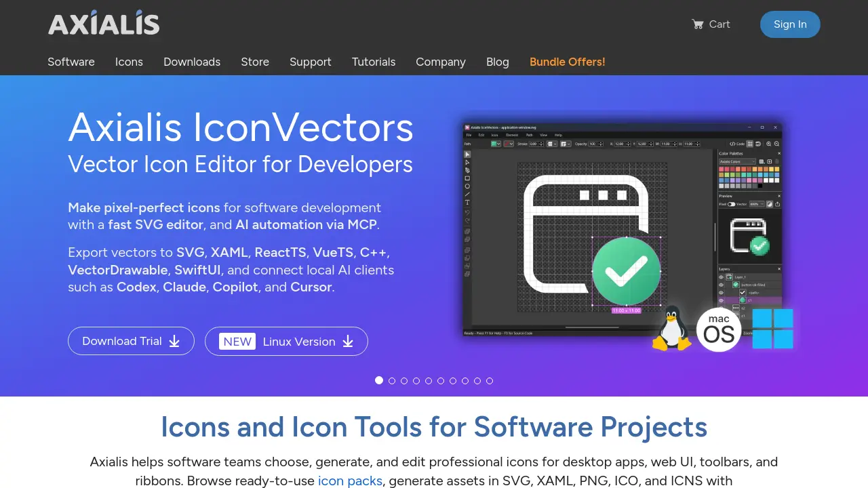
Task: Hide button-ok-filled layer with its eye icon
Action: tap(722, 285)
